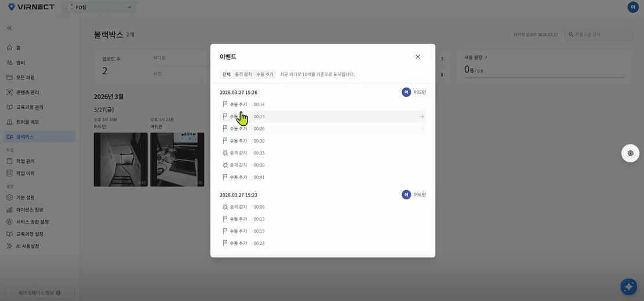644x301 pixels.
Task: Click the floating target icon on the right edge
Action: (631, 153)
